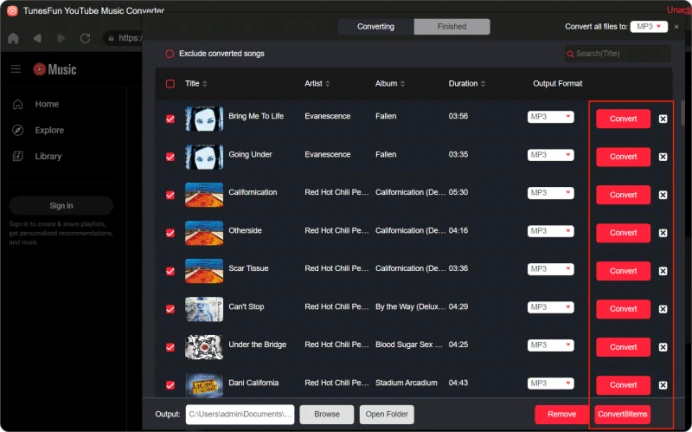The image size is (692, 432).
Task: Uncheck Can't Stop checkbox
Action: 170,309
